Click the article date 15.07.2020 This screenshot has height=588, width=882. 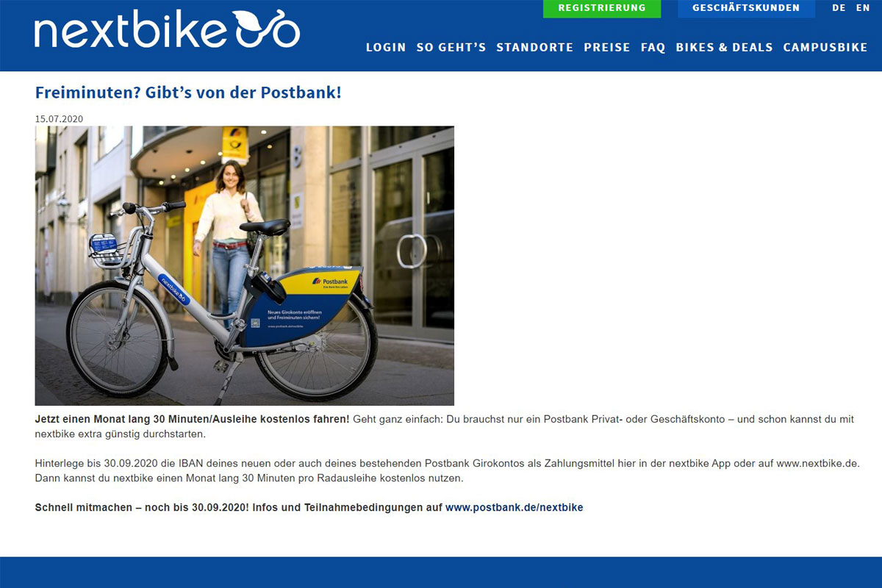point(57,118)
